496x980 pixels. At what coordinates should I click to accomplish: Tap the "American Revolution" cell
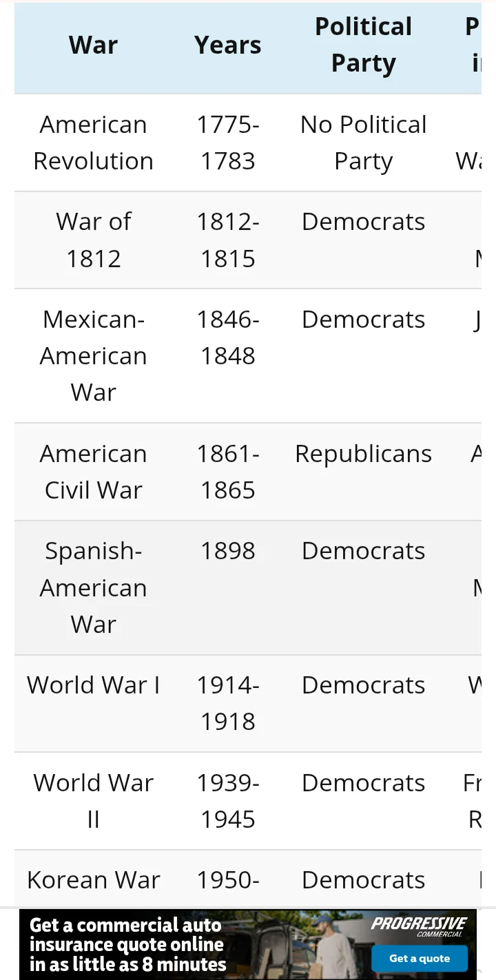coord(93,143)
